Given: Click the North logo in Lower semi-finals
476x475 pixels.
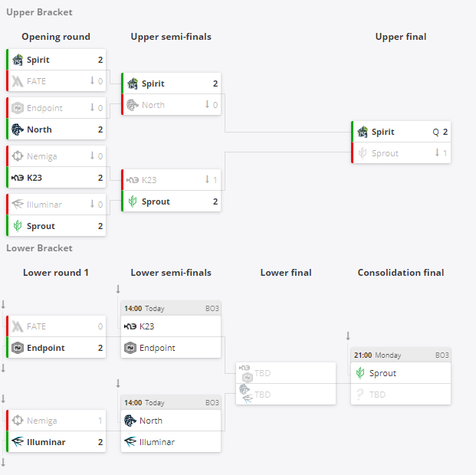Looking at the screenshot, I should tap(130, 421).
